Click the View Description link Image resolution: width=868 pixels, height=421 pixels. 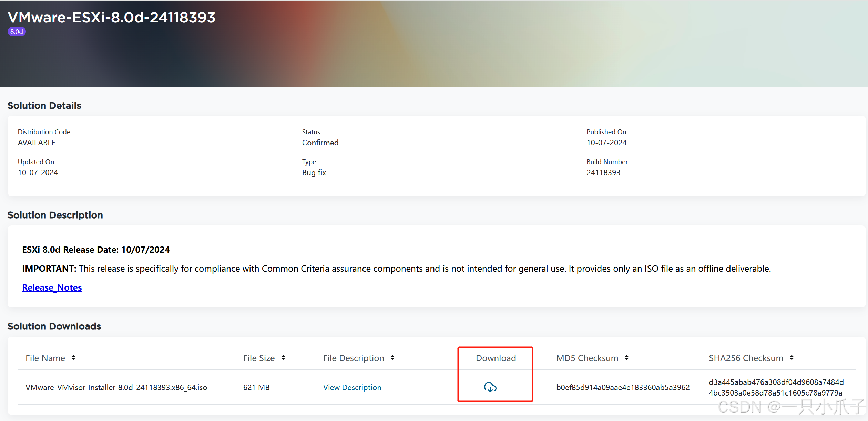pos(352,387)
